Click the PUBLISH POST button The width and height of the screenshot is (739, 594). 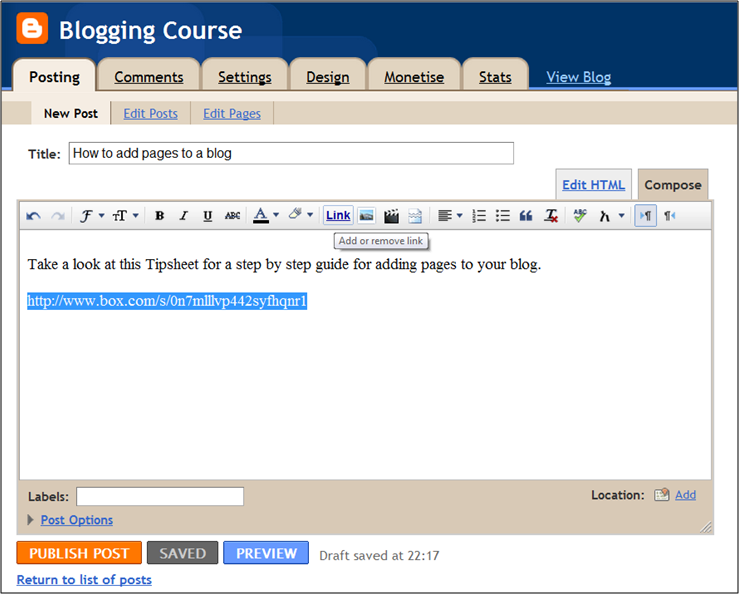[x=79, y=553]
